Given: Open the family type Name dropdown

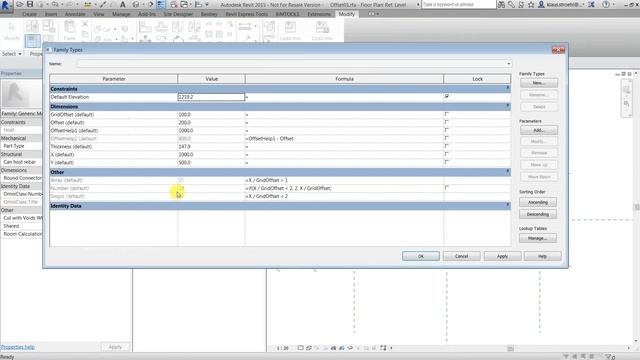Looking at the screenshot, I should (509, 64).
